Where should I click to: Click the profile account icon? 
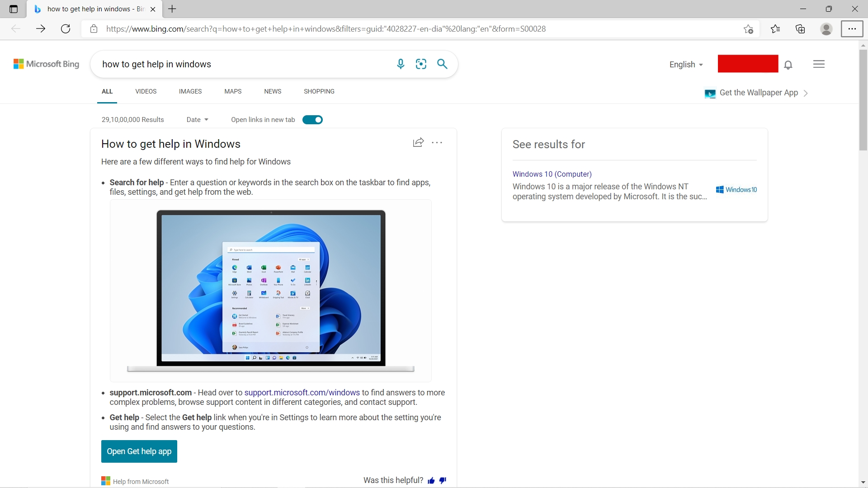click(826, 28)
